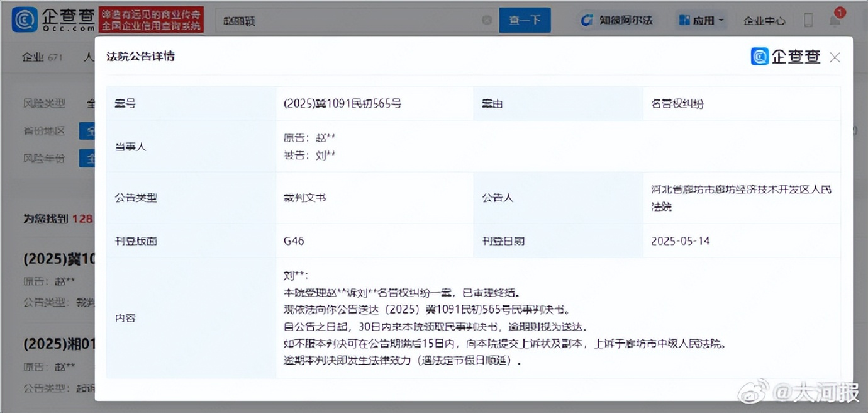Click the 企查查 logo in the header
The width and height of the screenshot is (868, 413).
coord(53,20)
